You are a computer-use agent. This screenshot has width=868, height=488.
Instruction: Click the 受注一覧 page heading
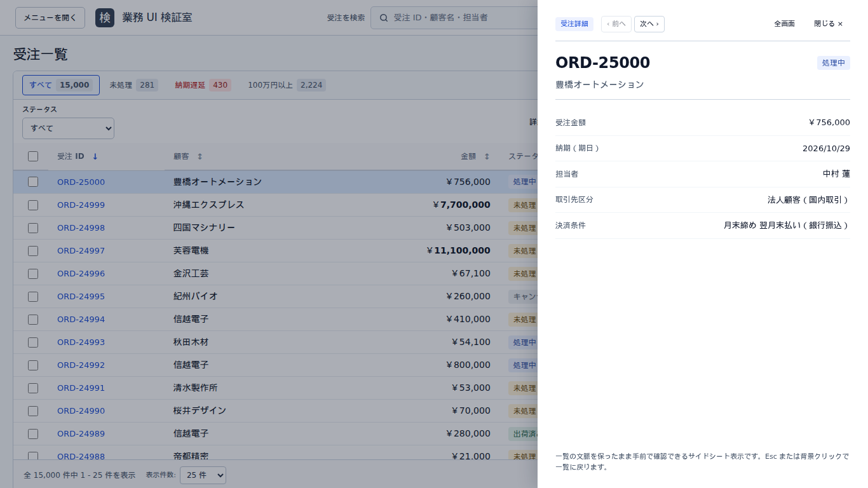40,54
